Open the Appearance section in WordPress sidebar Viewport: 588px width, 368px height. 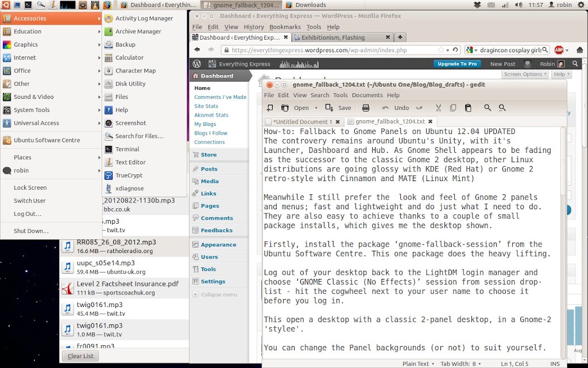pos(218,244)
